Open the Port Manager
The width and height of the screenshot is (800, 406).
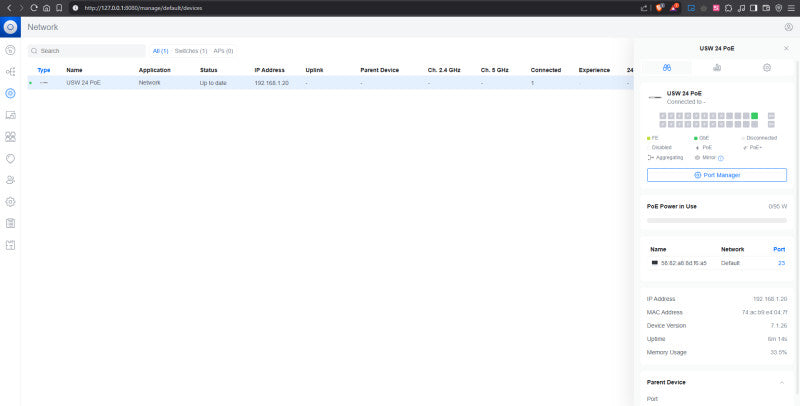pos(717,175)
